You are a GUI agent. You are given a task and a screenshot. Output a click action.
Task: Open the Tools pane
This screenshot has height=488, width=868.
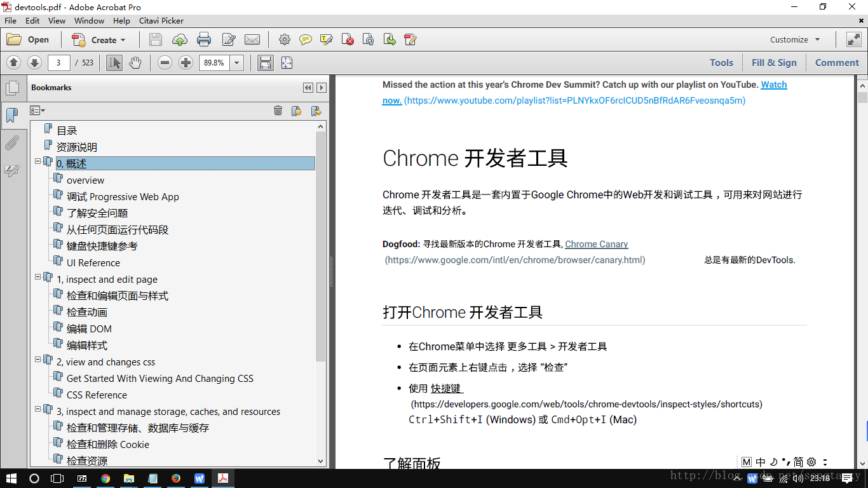[721, 62]
